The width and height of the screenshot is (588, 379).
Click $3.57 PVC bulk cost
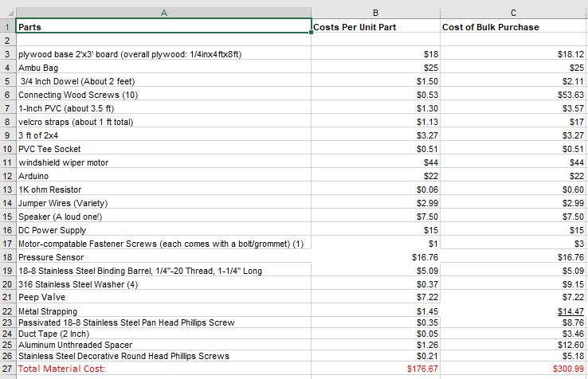point(513,108)
